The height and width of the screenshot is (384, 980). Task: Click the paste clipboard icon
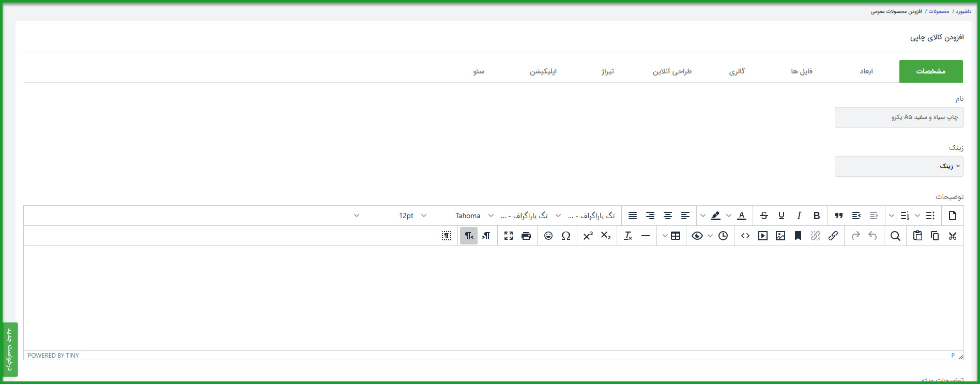[x=917, y=236]
